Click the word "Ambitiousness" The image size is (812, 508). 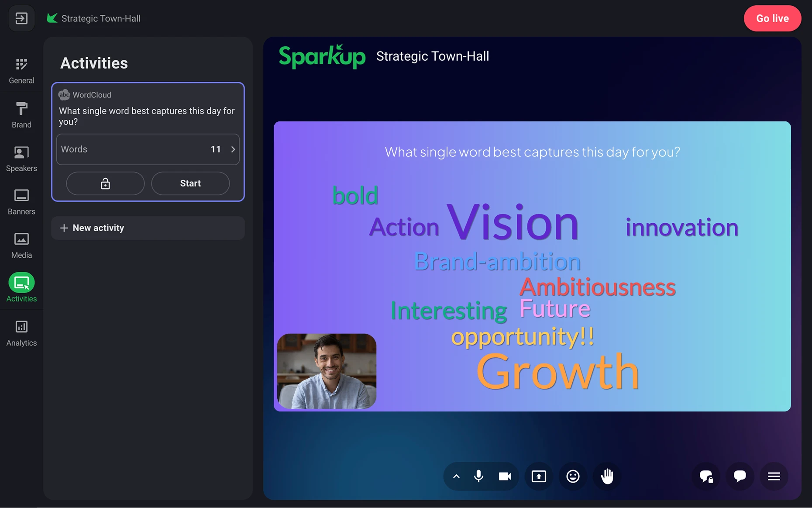(598, 287)
